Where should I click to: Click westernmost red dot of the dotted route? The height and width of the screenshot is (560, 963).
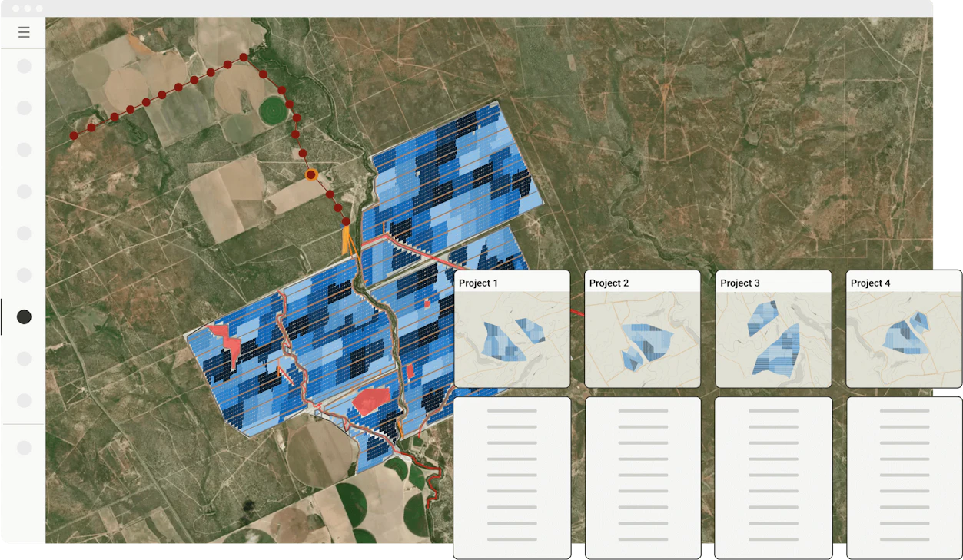[74, 135]
